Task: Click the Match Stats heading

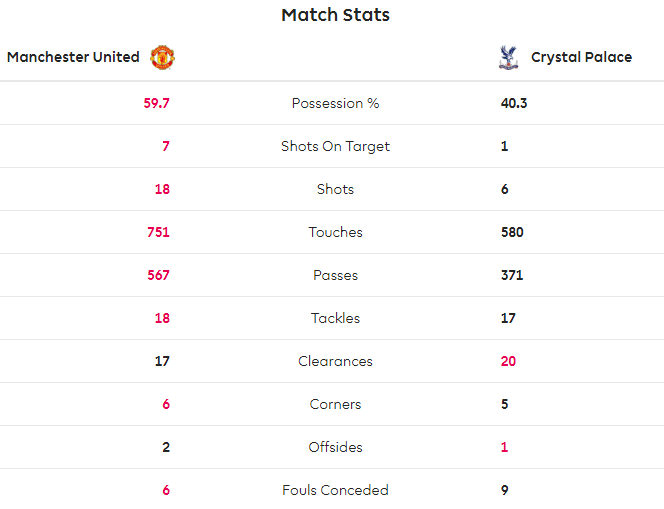Action: click(335, 15)
